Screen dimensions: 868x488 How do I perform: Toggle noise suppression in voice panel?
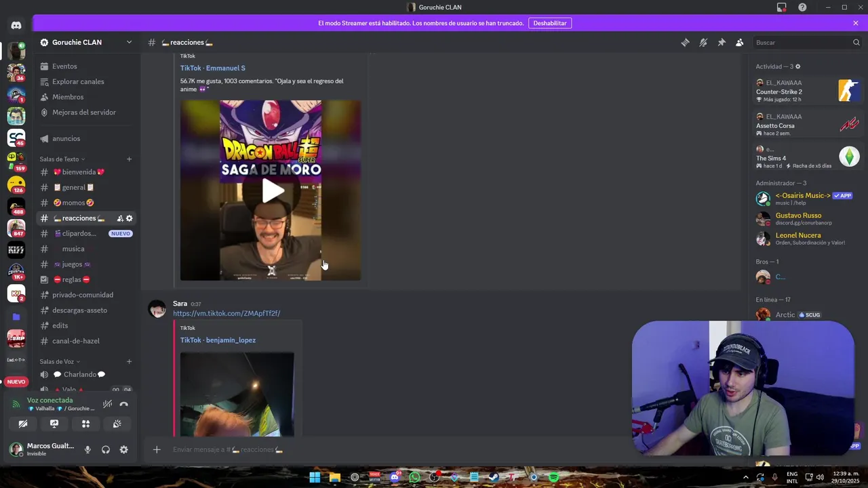pyautogui.click(x=107, y=405)
